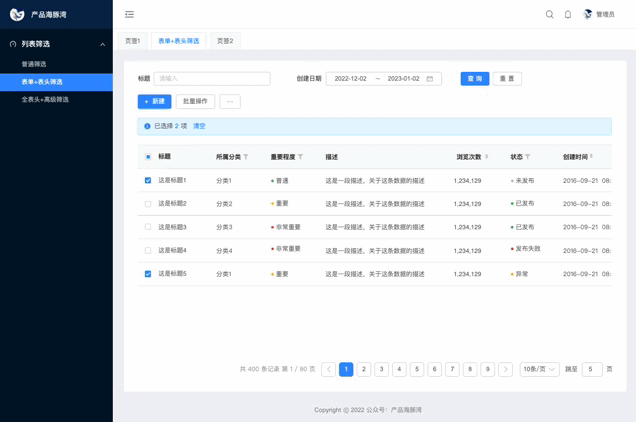Click the 普通 importance in row 1
The image size is (636, 422).
click(282, 181)
